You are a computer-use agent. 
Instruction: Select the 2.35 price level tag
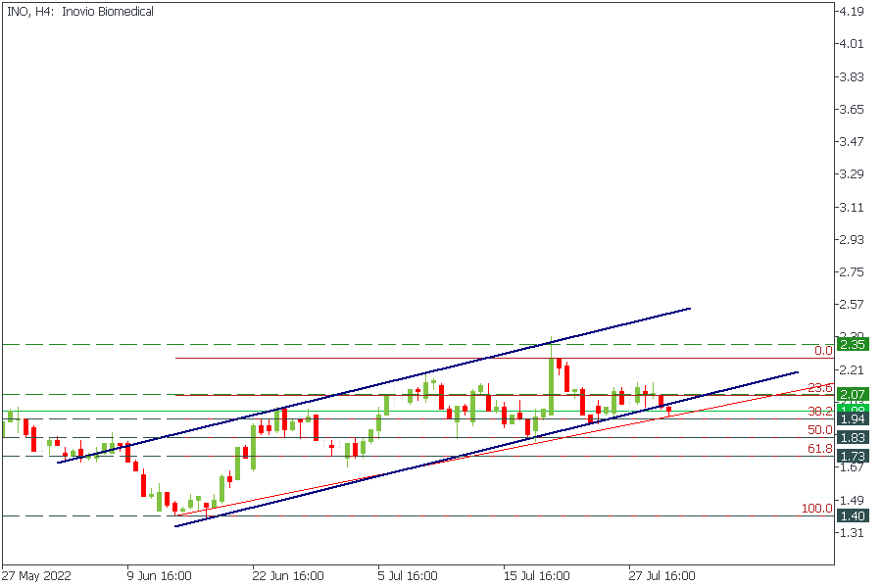click(x=851, y=344)
